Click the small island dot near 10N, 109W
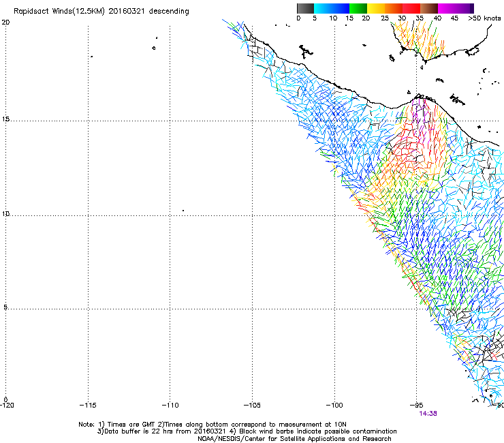Screen dimensions: 504x443 click(x=183, y=211)
